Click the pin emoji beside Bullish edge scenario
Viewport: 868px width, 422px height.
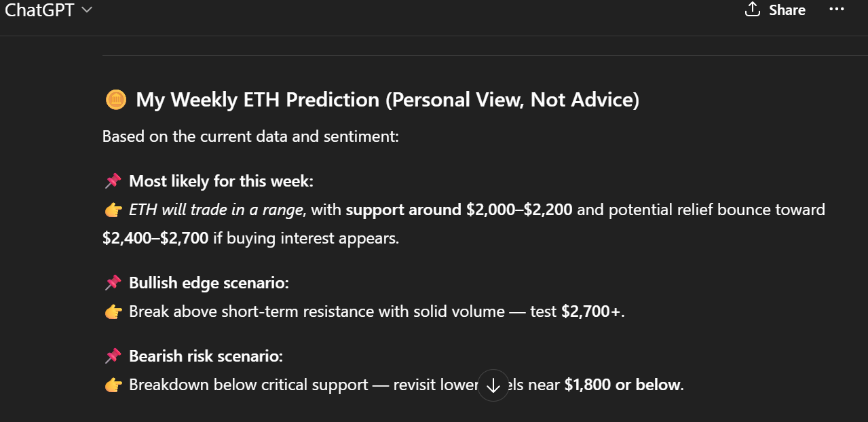113,283
